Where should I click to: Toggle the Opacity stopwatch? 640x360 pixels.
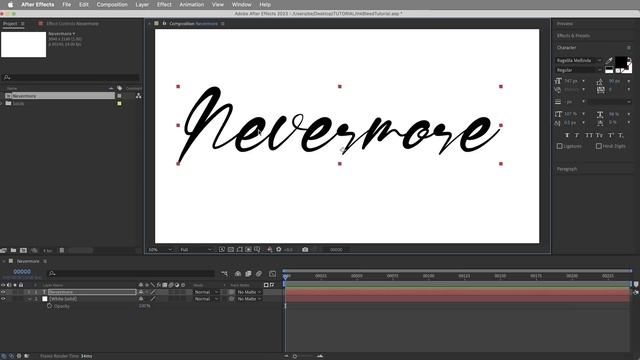pyautogui.click(x=49, y=306)
